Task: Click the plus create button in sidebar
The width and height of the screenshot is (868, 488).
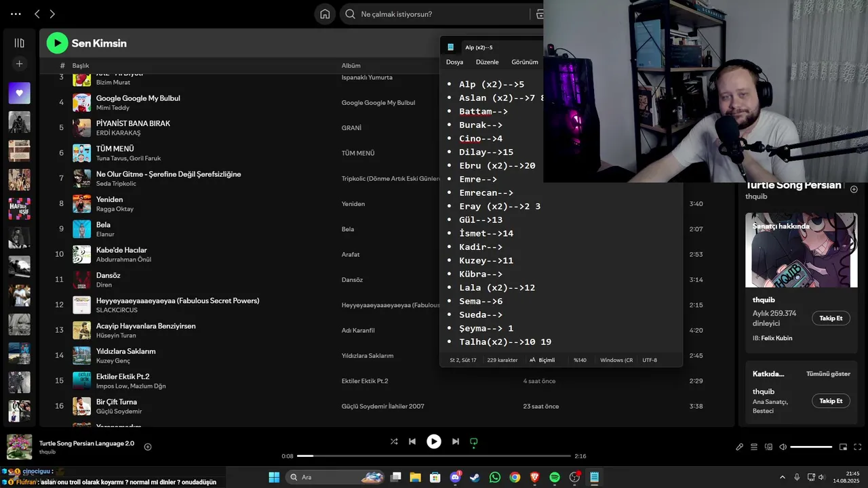Action: tap(19, 64)
